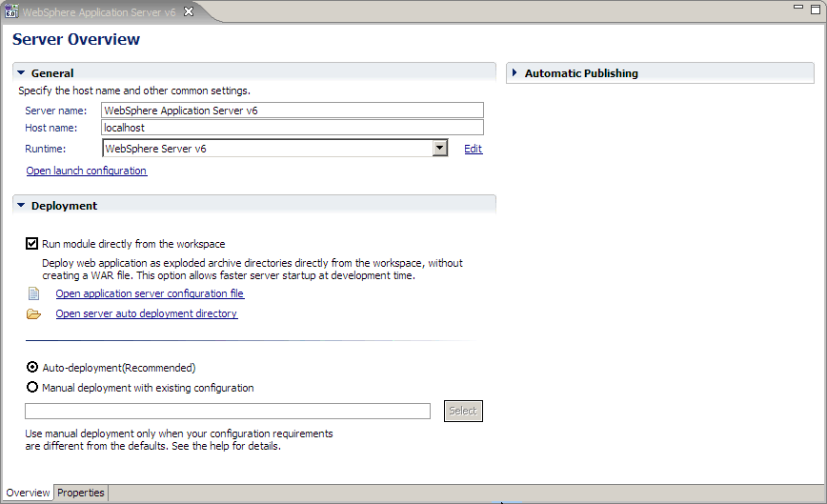827x504 pixels.
Task: Click the Server Overview heading
Action: pyautogui.click(x=76, y=39)
